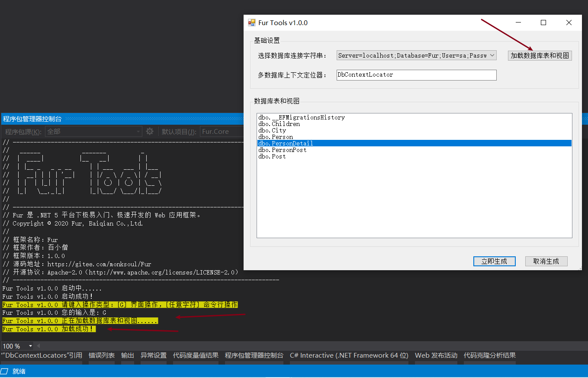Click the horizontal scroll left arrow

[x=38, y=346]
